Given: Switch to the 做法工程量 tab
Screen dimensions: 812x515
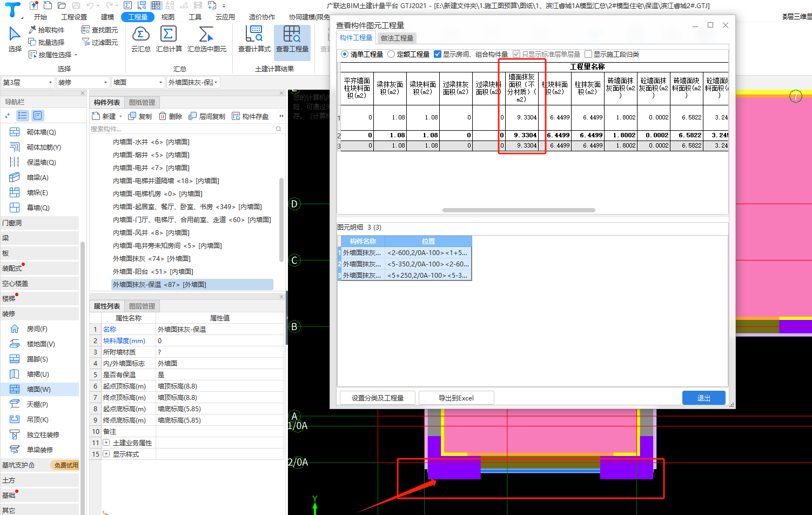Looking at the screenshot, I should (397, 38).
